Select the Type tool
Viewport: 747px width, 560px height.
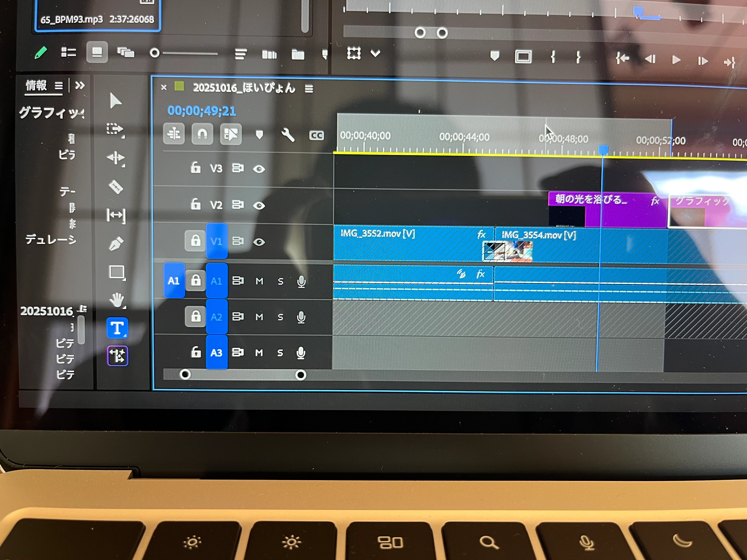[117, 328]
